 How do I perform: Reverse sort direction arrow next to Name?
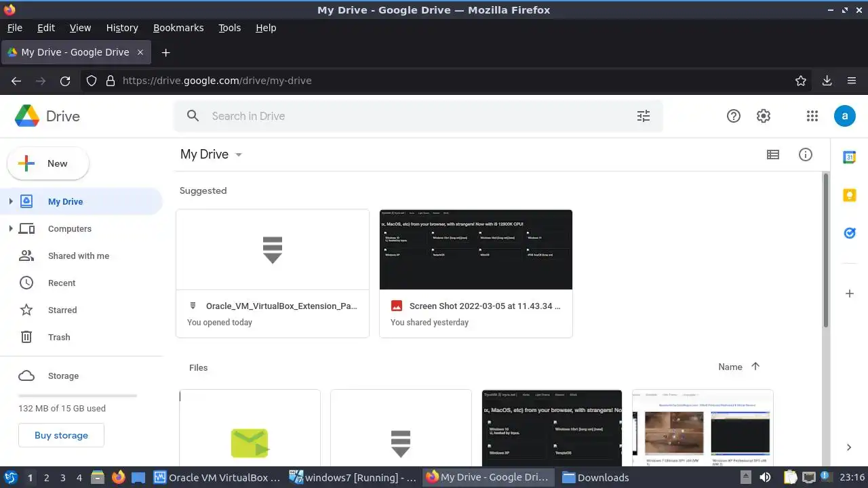755,367
